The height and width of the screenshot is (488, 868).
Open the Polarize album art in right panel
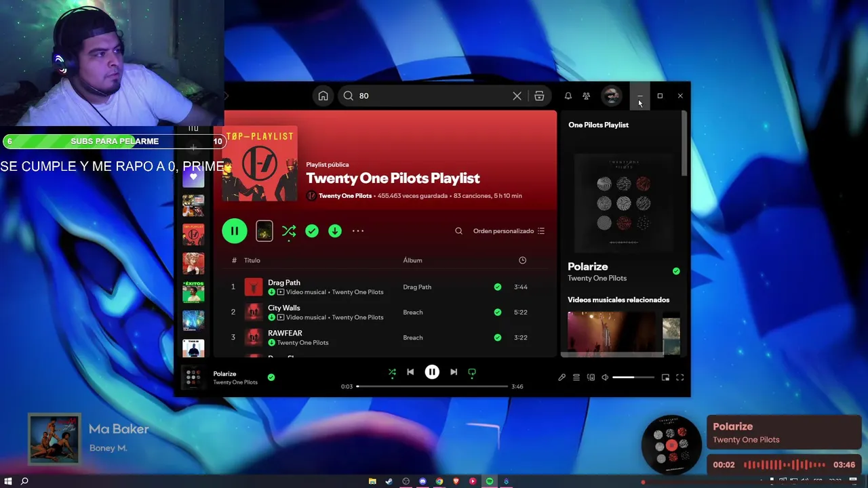pyautogui.click(x=624, y=203)
